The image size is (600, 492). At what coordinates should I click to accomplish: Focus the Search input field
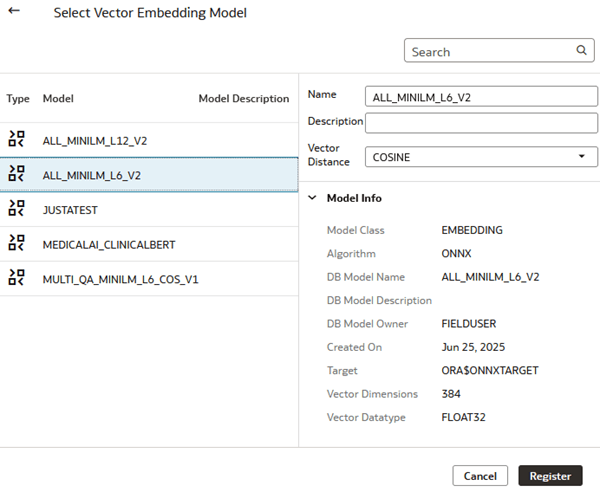499,50
